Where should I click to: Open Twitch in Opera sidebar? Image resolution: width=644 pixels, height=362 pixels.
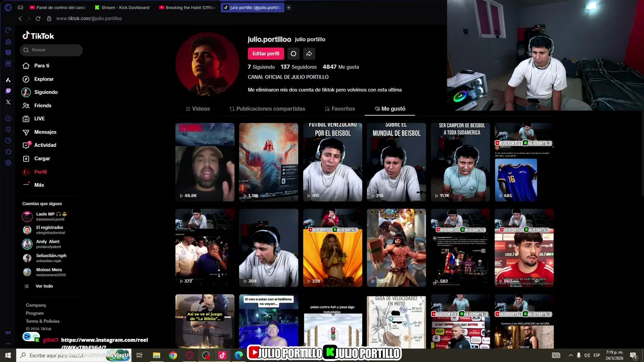tap(8, 91)
